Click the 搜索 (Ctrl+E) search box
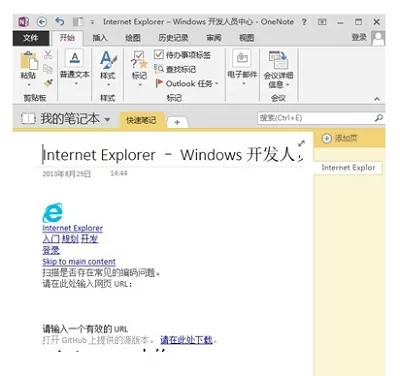 pyautogui.click(x=316, y=118)
